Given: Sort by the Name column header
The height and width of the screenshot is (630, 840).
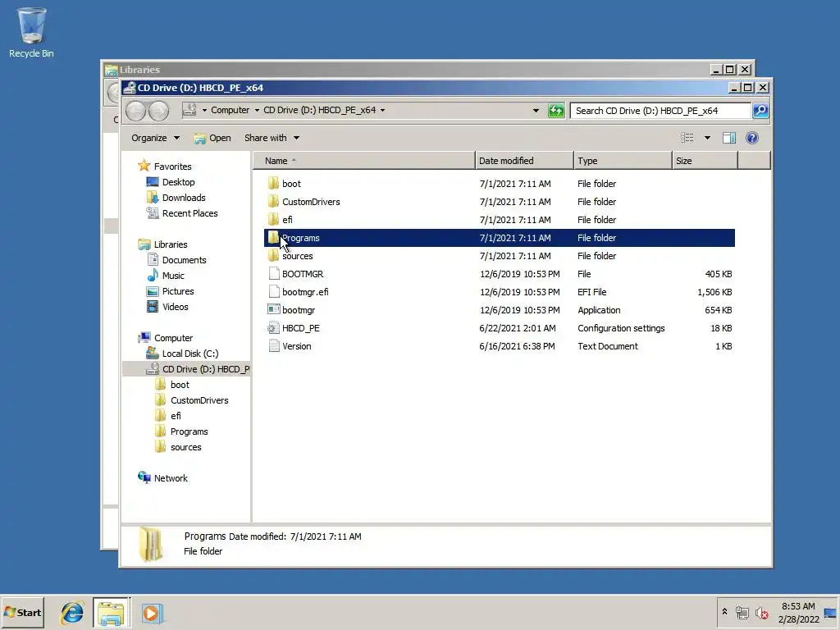Looking at the screenshot, I should click(363, 161).
